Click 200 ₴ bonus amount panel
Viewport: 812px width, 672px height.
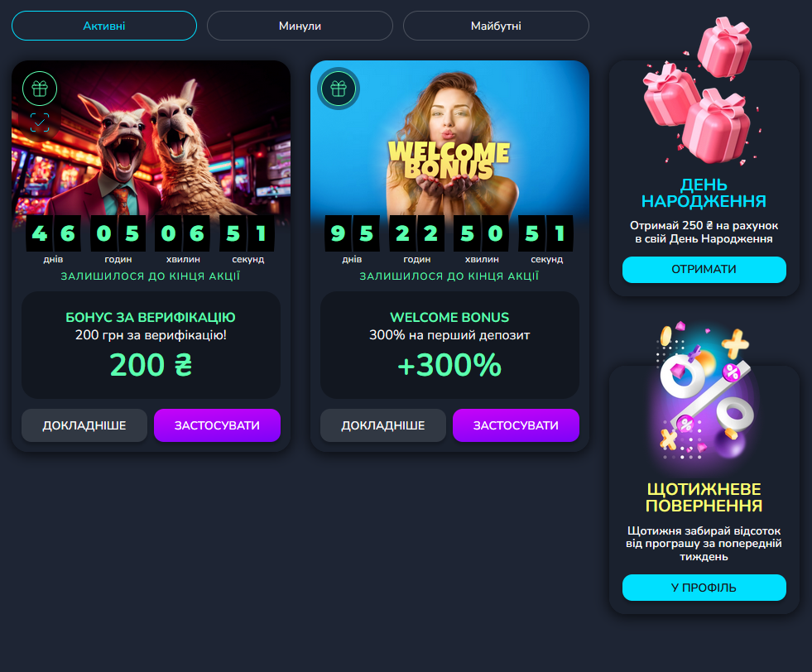pyautogui.click(x=151, y=345)
